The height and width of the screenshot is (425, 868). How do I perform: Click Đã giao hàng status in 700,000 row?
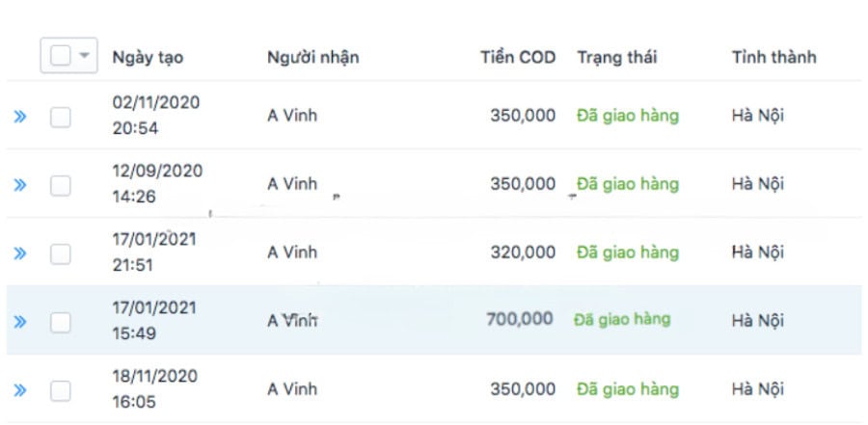(x=622, y=319)
